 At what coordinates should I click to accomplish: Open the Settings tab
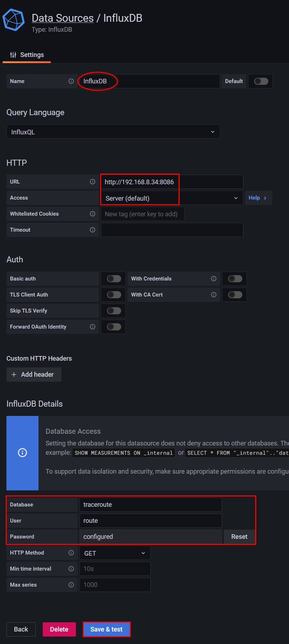27,55
